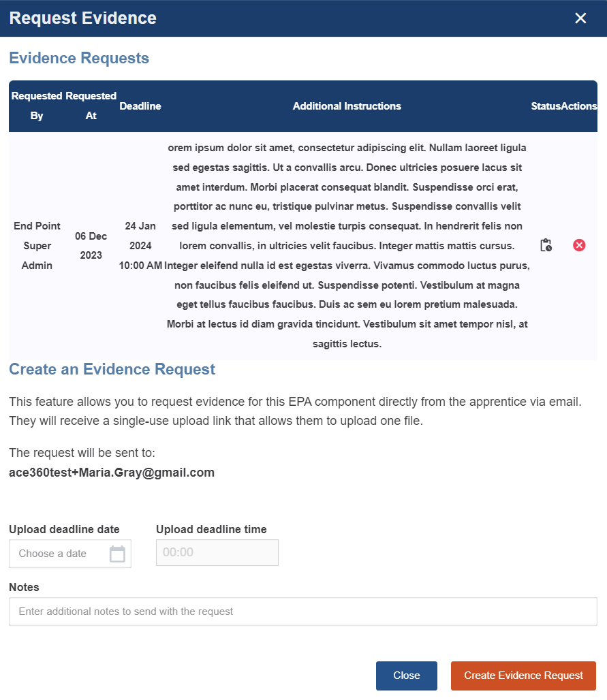Screen dimensions: 607x700
Task: Click the Requested At column header
Action: click(91, 106)
